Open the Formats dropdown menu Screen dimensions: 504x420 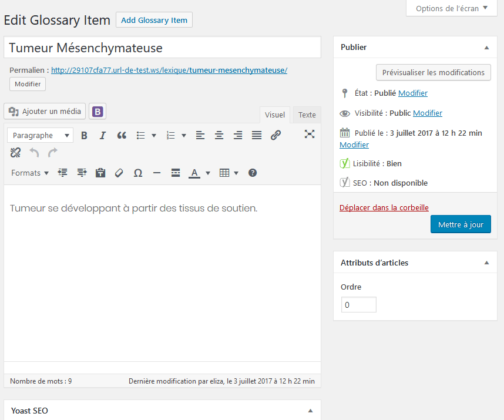tap(30, 173)
